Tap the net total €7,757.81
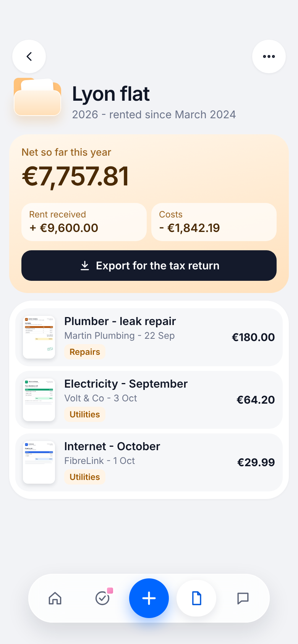Screen dimensions: 298x644 click(x=75, y=176)
